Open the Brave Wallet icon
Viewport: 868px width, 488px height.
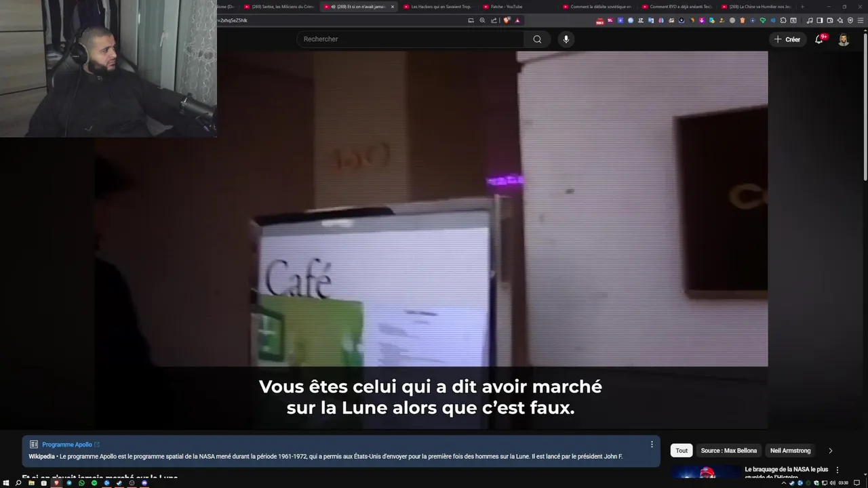coord(830,20)
